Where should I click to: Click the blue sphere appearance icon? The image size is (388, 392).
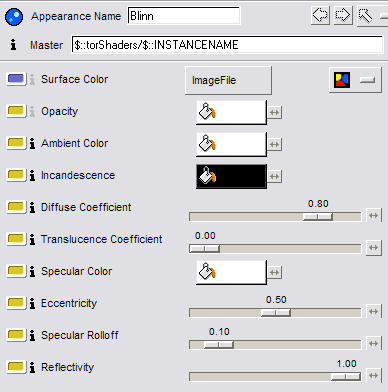tap(14, 17)
